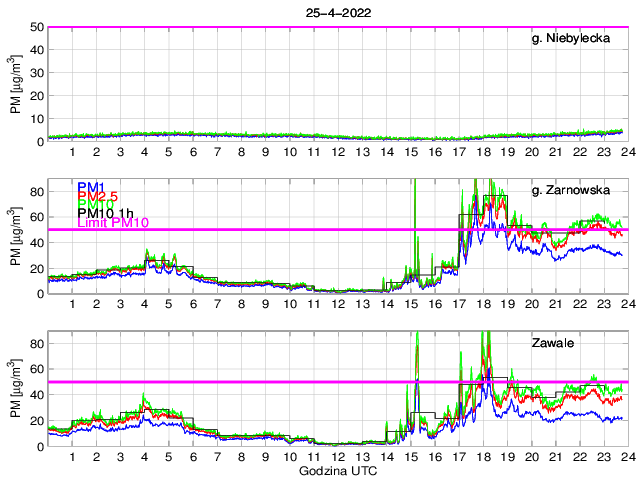640x480 pixels.
Task: Click hour 6 tick on the middle plot
Action: point(193,304)
